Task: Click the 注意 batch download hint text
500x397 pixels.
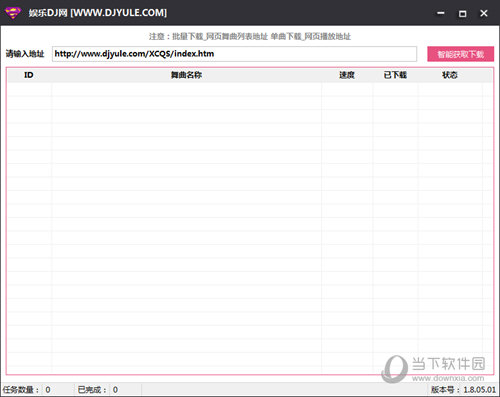Action: [x=250, y=36]
